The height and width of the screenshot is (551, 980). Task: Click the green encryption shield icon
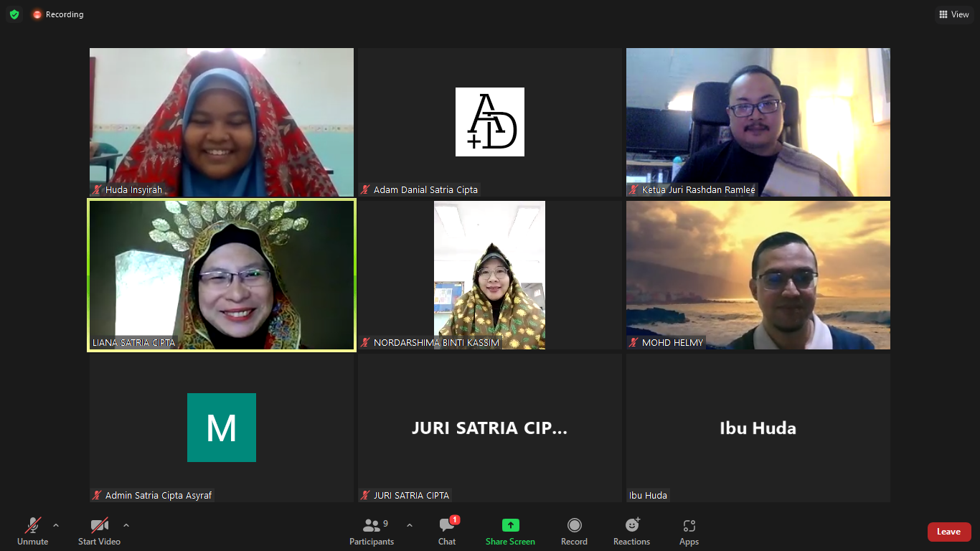click(14, 14)
